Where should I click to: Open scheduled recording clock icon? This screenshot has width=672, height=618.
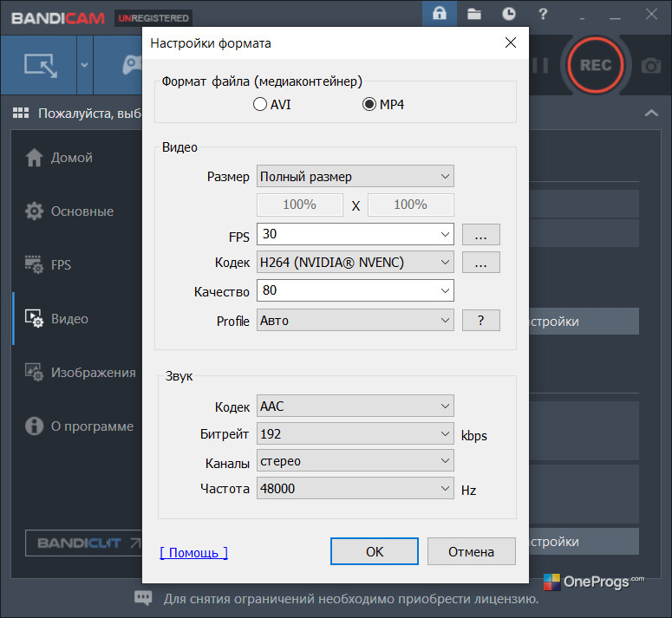coord(509,14)
